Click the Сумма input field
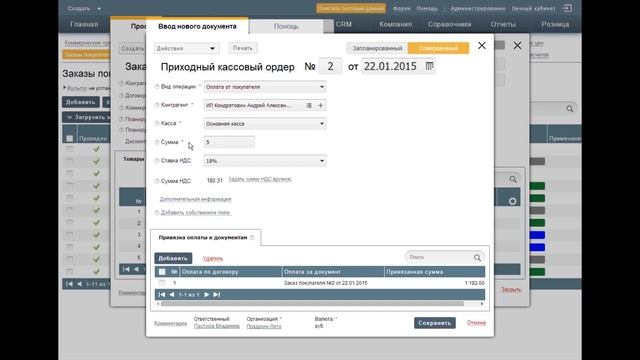This screenshot has height=360, width=640. click(x=229, y=142)
